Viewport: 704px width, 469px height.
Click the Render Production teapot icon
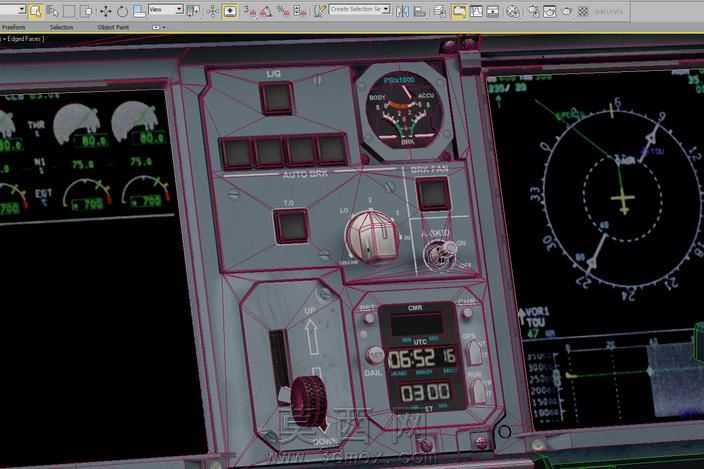coord(567,11)
